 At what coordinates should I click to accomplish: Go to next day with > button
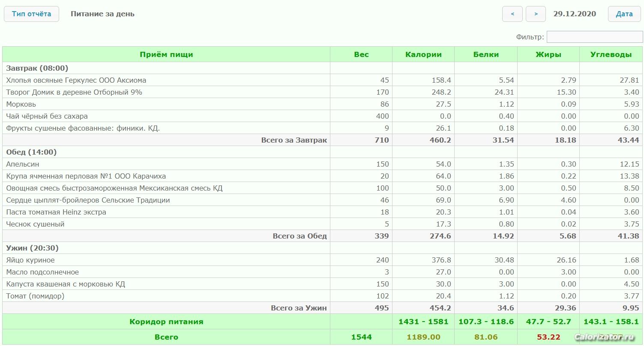click(536, 14)
